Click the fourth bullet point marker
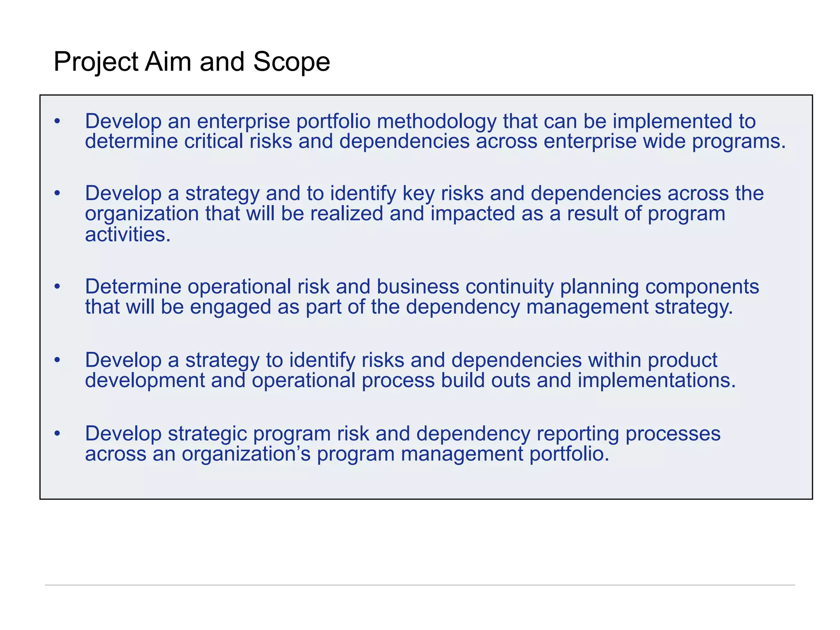The width and height of the screenshot is (840, 630). (57, 360)
